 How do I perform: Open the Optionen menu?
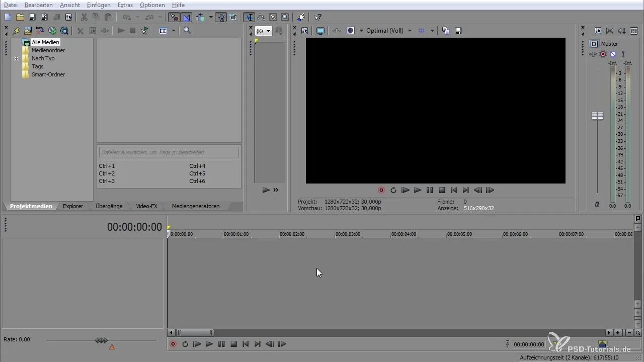152,5
